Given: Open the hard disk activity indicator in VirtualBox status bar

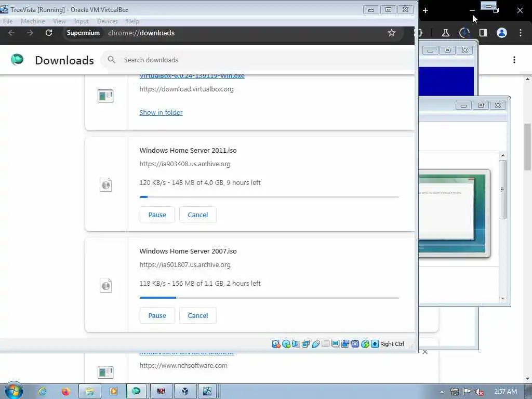Looking at the screenshot, I should [276, 344].
